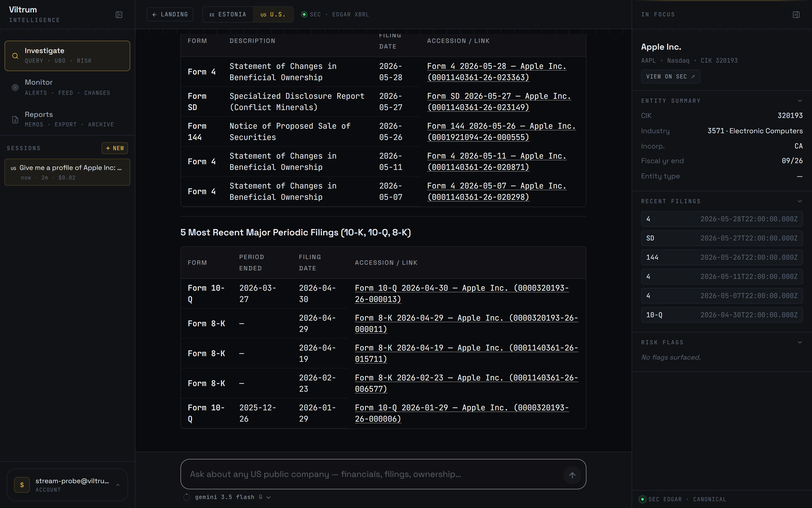Open the gemini 3.5 flash model dropdown
Viewport: 812px width, 508px height.
click(233, 497)
